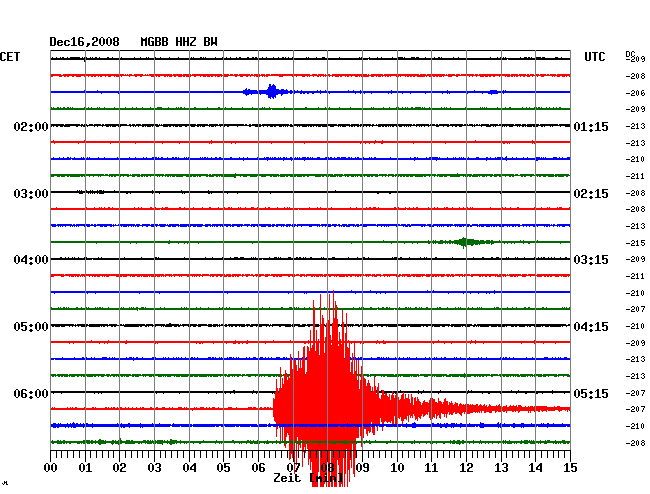The height and width of the screenshot is (494, 650).
Task: Click minute tick label 00
Action: point(51,467)
